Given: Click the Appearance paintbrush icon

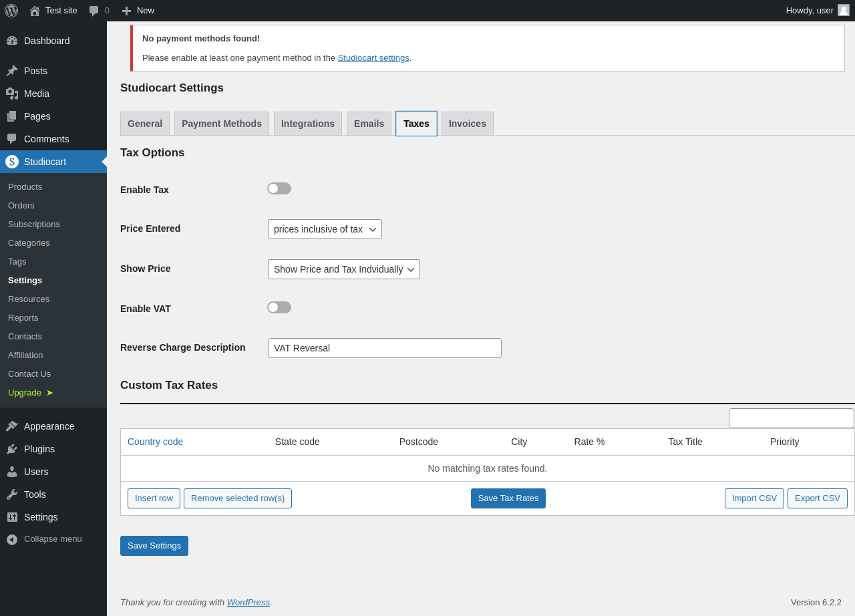Looking at the screenshot, I should point(12,426).
